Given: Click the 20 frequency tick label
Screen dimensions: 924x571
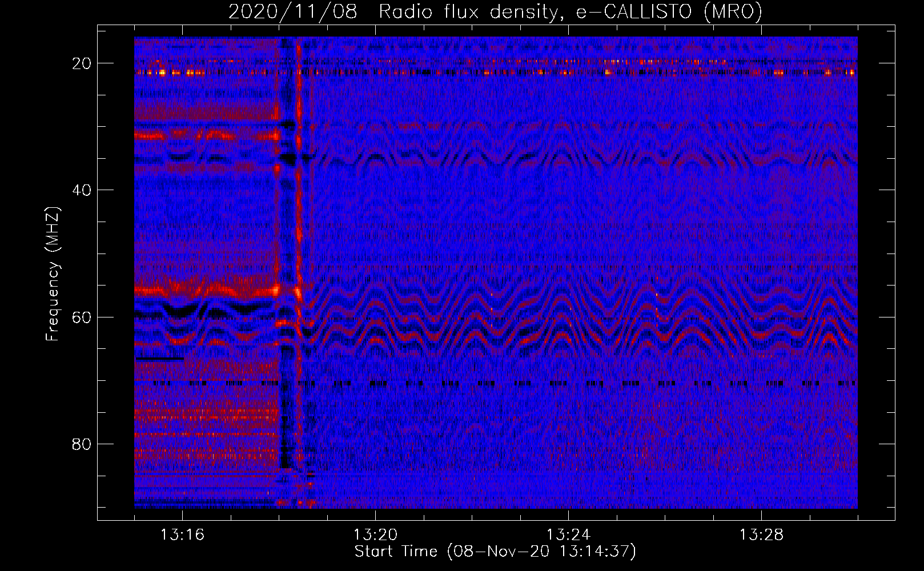Looking at the screenshot, I should [82, 63].
